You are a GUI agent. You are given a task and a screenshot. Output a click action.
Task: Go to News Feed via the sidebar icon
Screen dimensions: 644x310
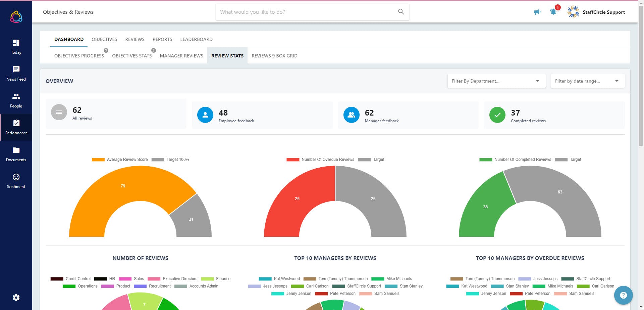pyautogui.click(x=16, y=70)
